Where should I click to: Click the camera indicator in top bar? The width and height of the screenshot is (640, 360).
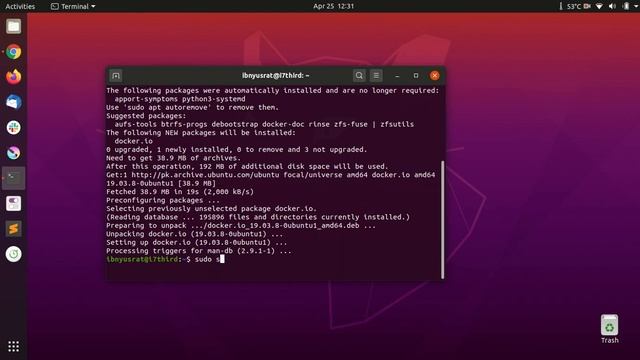click(587, 6)
